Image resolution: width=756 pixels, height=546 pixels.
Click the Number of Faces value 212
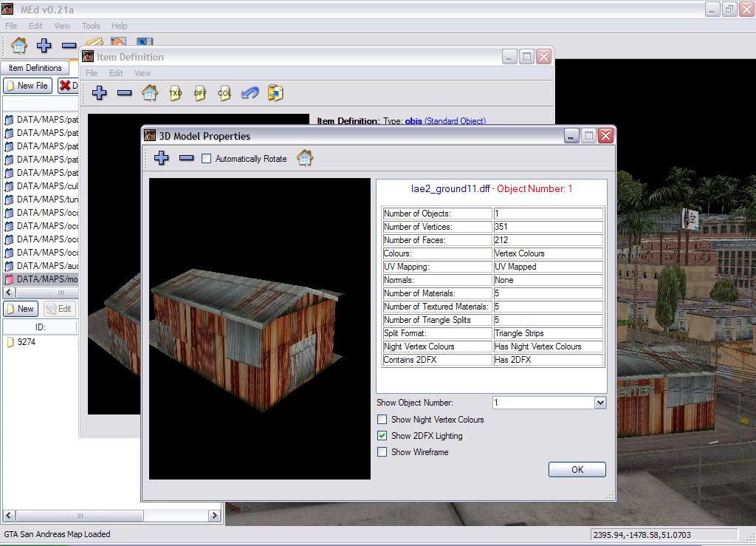coord(549,240)
